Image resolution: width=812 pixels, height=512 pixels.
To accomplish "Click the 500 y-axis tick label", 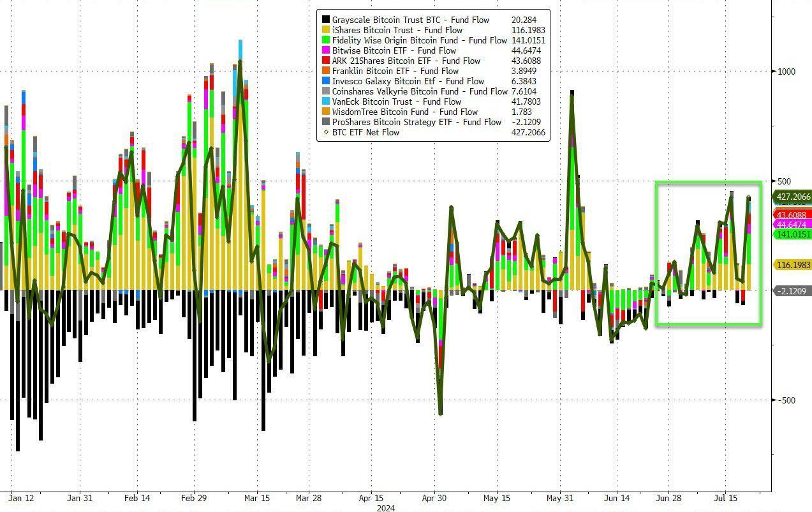I will click(785, 181).
